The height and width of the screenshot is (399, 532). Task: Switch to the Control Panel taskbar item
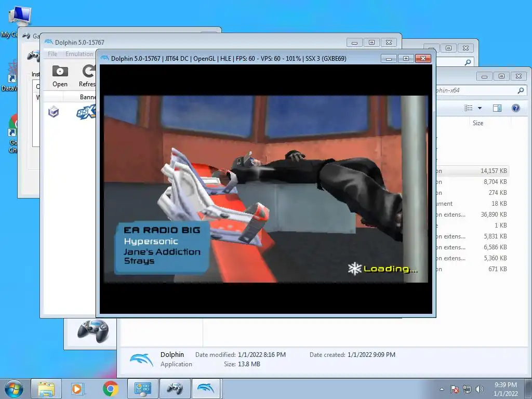(x=142, y=389)
